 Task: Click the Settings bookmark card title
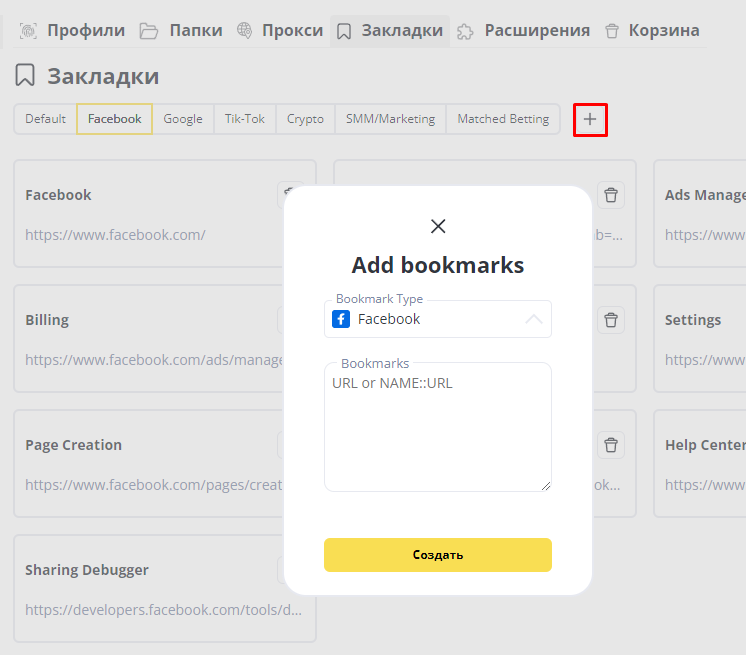coord(693,320)
